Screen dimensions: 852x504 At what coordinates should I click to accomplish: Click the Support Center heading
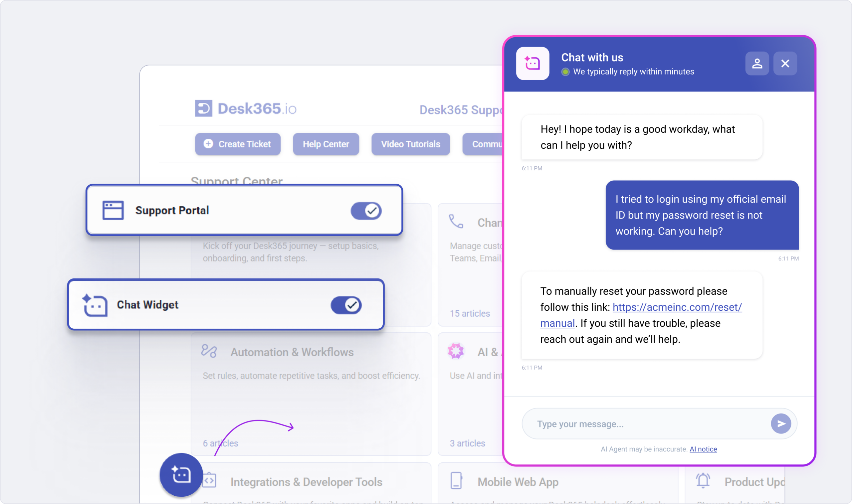[236, 180]
